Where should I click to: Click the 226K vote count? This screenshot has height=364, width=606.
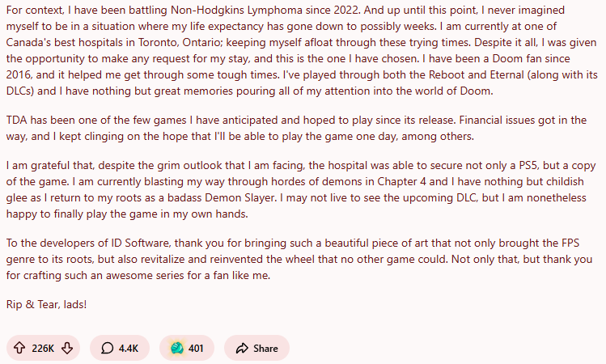pyautogui.click(x=43, y=349)
